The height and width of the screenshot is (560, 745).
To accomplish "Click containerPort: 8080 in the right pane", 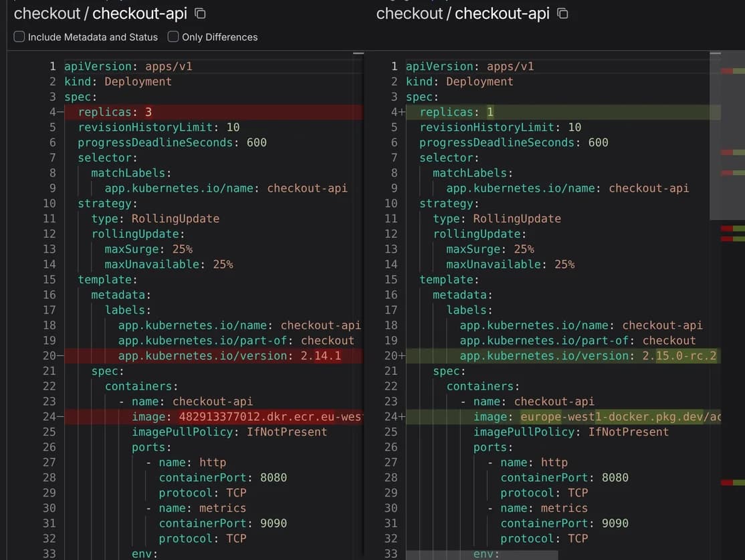I will 564,477.
